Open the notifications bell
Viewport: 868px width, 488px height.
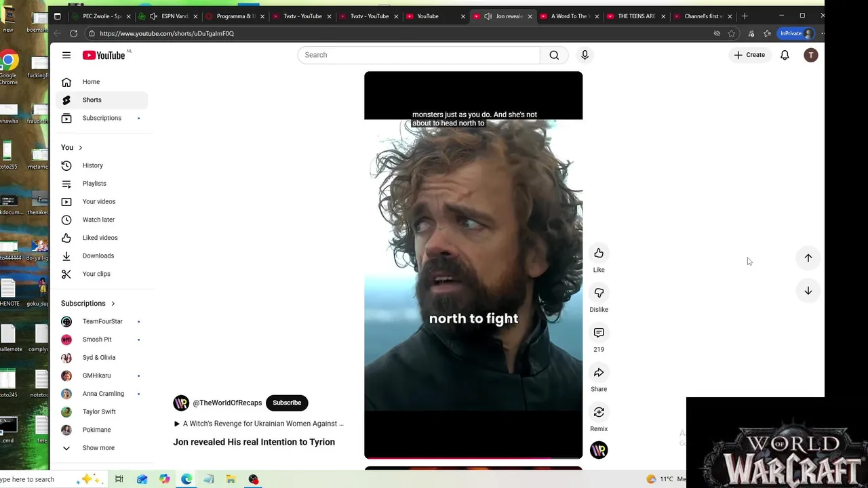point(785,55)
